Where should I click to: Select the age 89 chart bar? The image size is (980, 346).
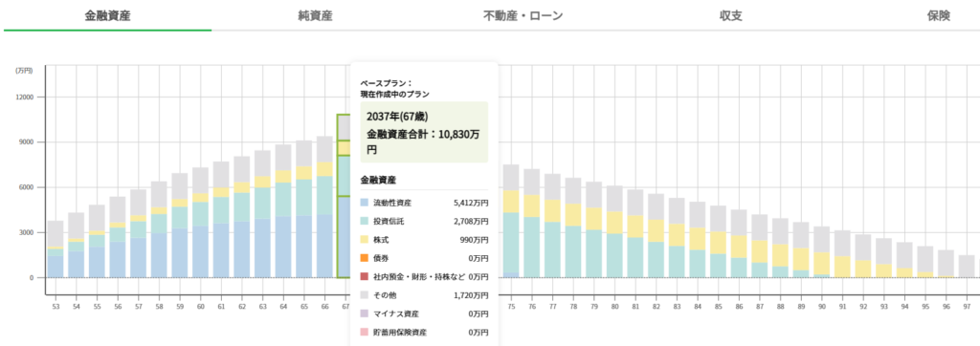(x=801, y=249)
